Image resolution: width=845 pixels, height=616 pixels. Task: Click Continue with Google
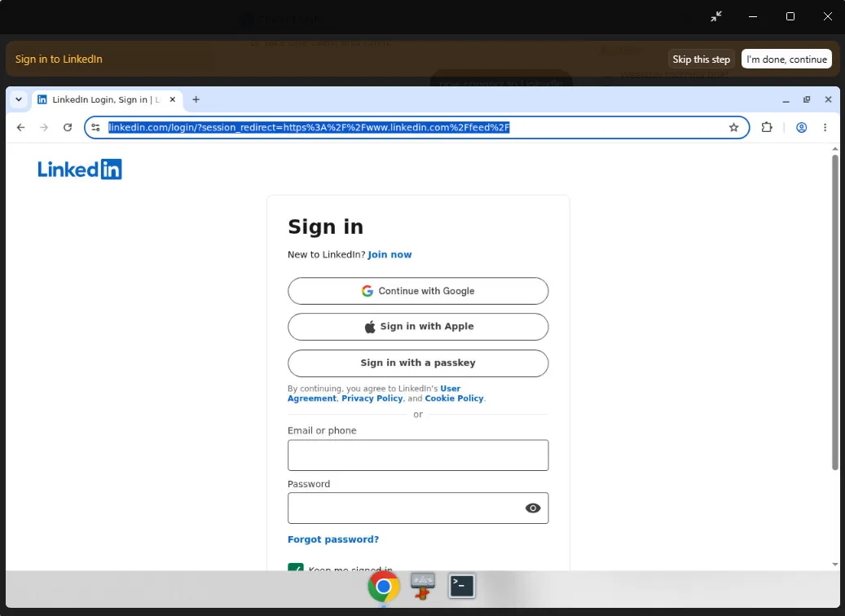418,291
